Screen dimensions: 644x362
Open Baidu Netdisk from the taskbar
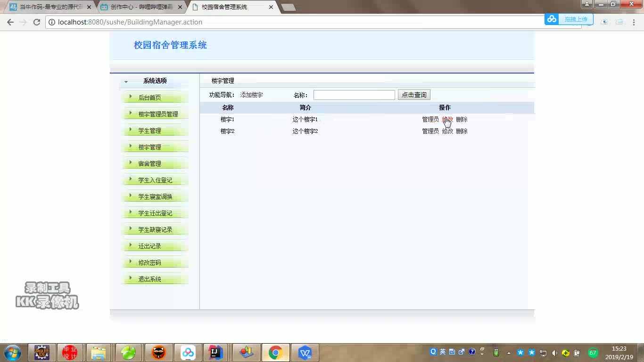188,352
